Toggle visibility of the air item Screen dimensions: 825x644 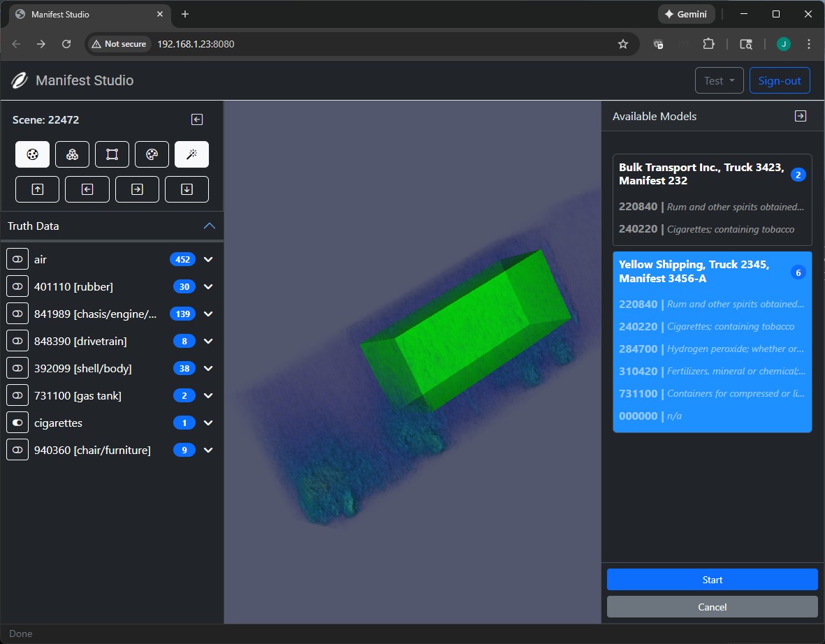[x=17, y=259]
